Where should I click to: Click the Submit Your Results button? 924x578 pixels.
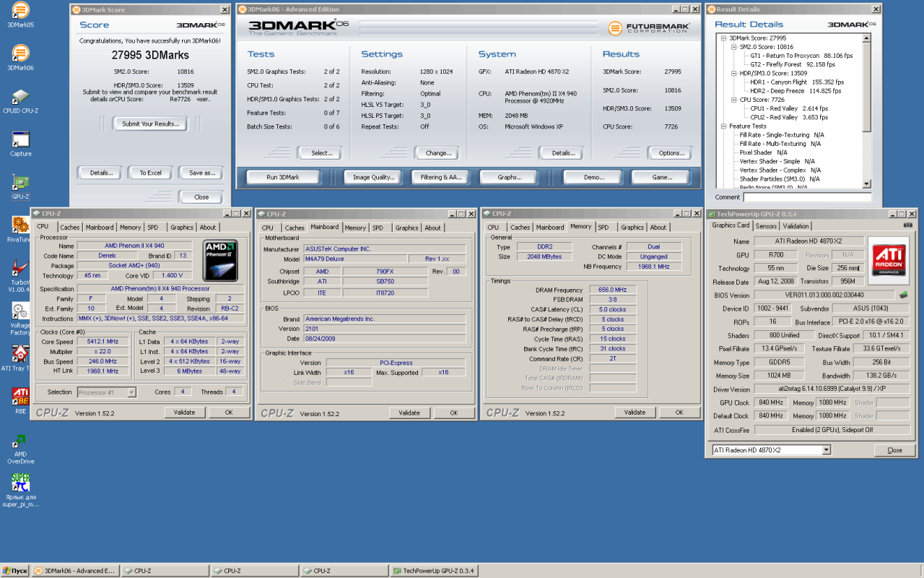tap(151, 124)
